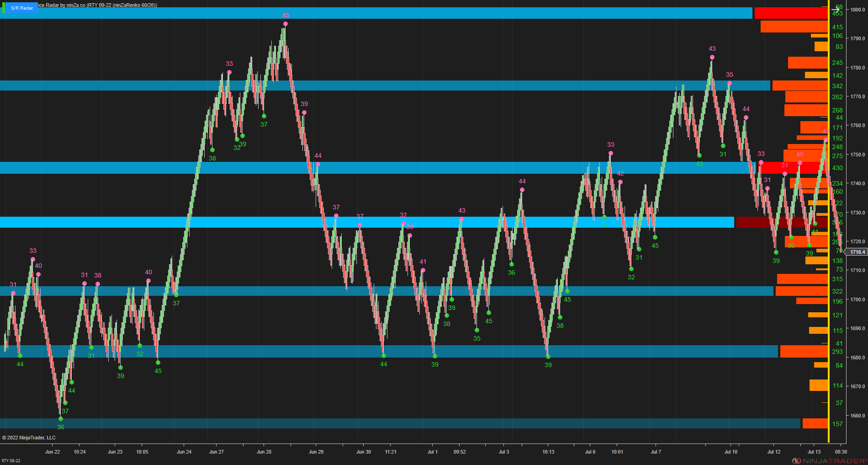Click the yellow vertical session line on the right
The image size is (868, 465).
pyautogui.click(x=829, y=229)
